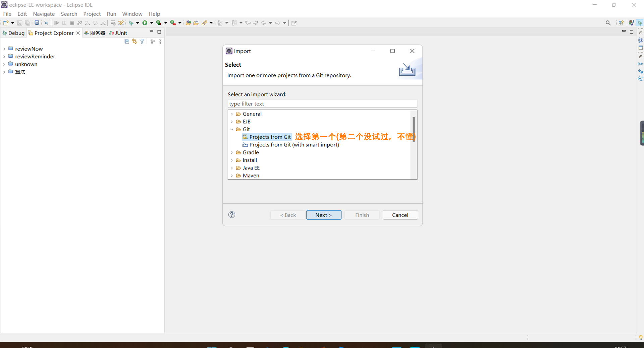The image size is (644, 348).
Task: Open the Search toolbar icon
Action: click(608, 22)
